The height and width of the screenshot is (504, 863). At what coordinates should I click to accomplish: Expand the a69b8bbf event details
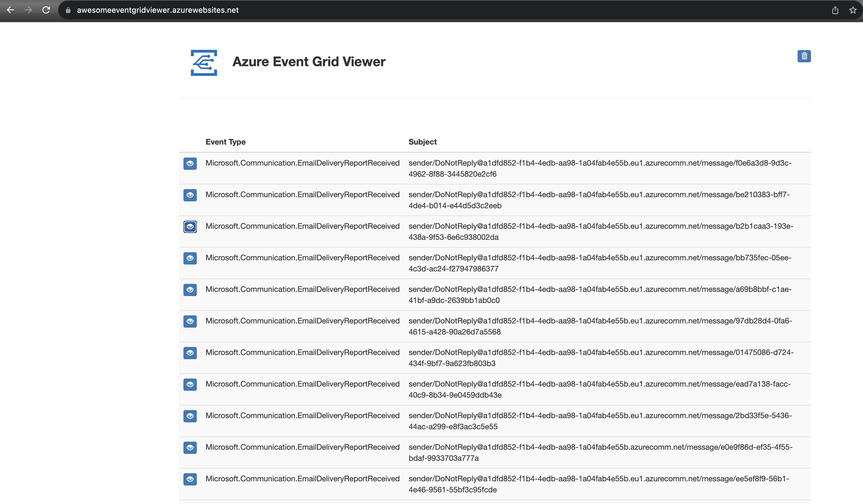click(190, 290)
